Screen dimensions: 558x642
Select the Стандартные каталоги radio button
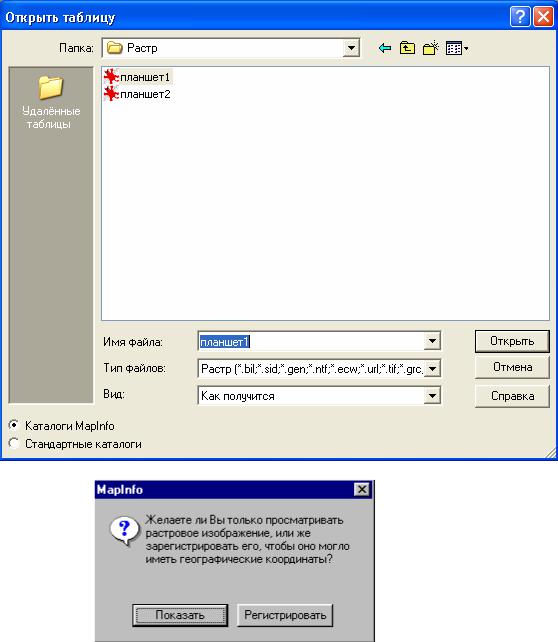click(x=14, y=443)
